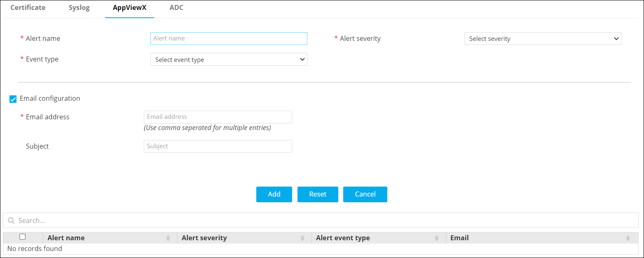
Task: Select the AppViewX tab
Action: (x=129, y=7)
